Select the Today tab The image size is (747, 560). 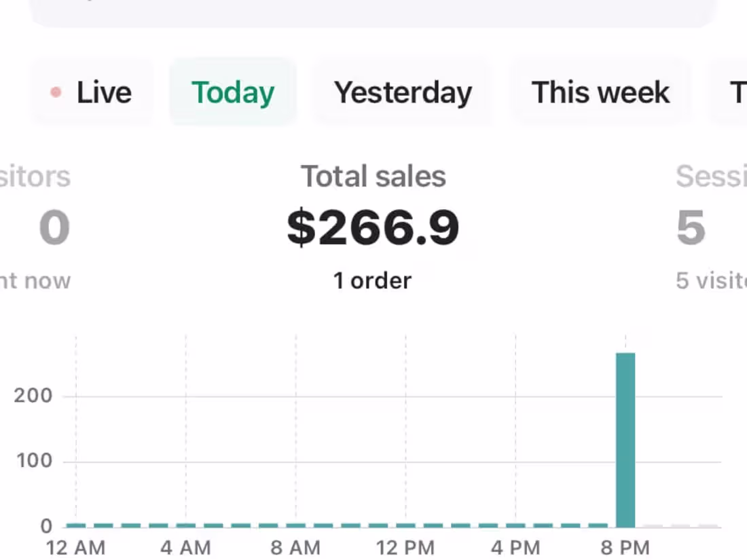(x=233, y=92)
